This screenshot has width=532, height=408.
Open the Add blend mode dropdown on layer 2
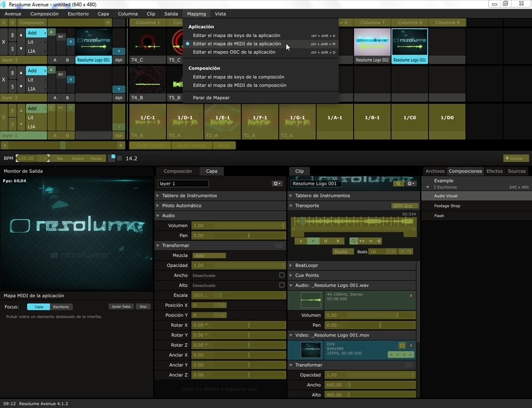36,71
